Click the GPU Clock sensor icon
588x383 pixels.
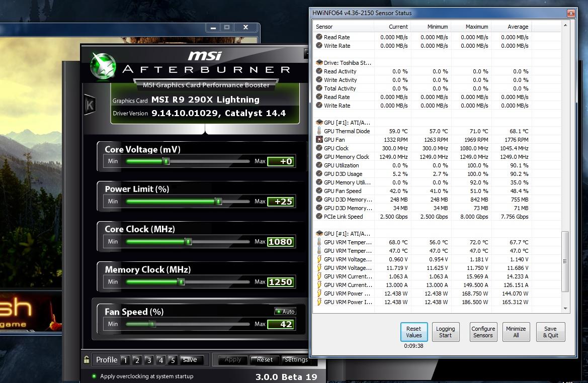click(319, 148)
